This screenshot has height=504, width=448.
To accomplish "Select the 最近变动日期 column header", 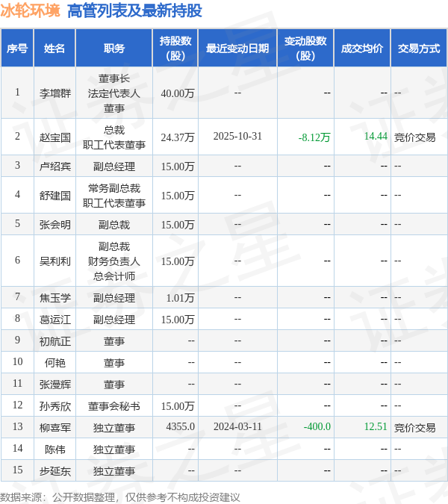I will (237, 49).
